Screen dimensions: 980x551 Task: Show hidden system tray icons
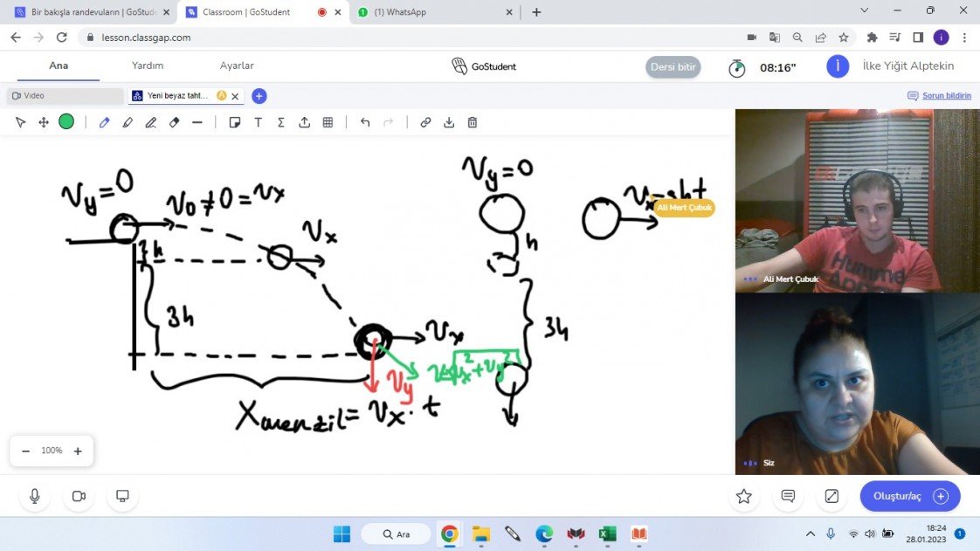click(x=810, y=534)
